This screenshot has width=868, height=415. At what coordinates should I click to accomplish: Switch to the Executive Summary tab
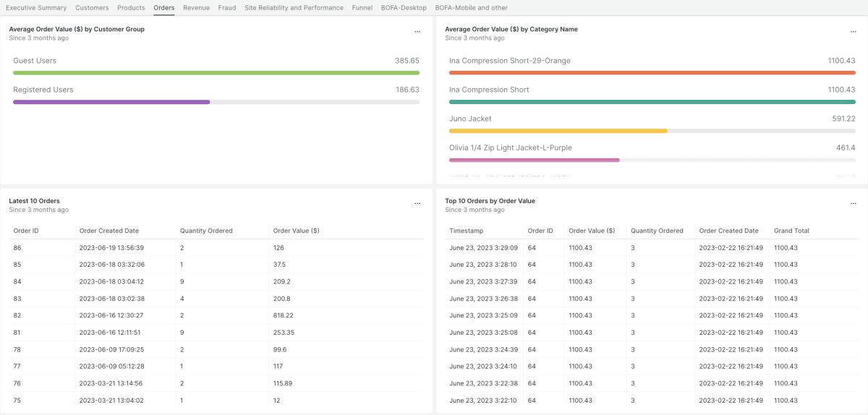pyautogui.click(x=36, y=8)
